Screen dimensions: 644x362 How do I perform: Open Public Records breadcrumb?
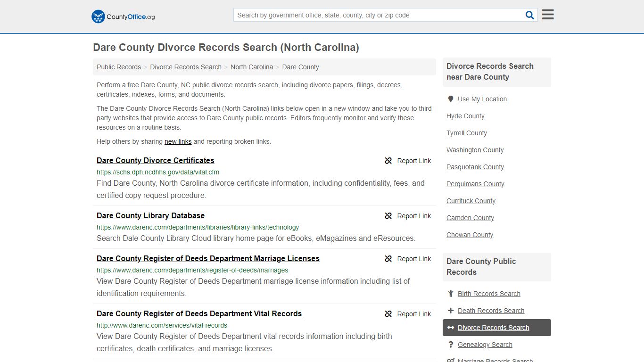click(119, 67)
